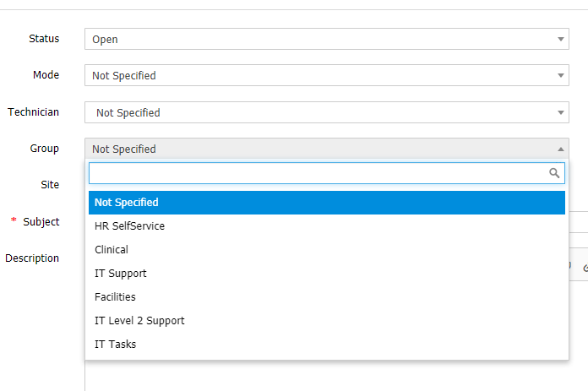
Task: Click the Status field label
Action: click(44, 39)
